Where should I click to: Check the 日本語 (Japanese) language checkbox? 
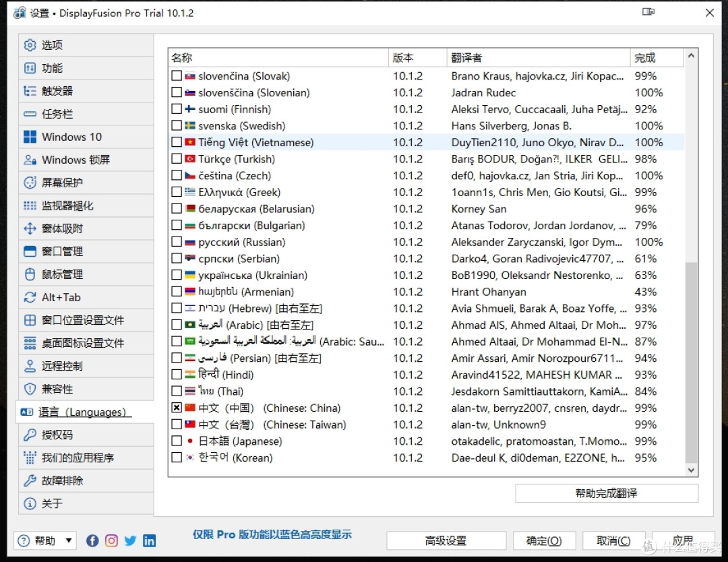pos(177,441)
